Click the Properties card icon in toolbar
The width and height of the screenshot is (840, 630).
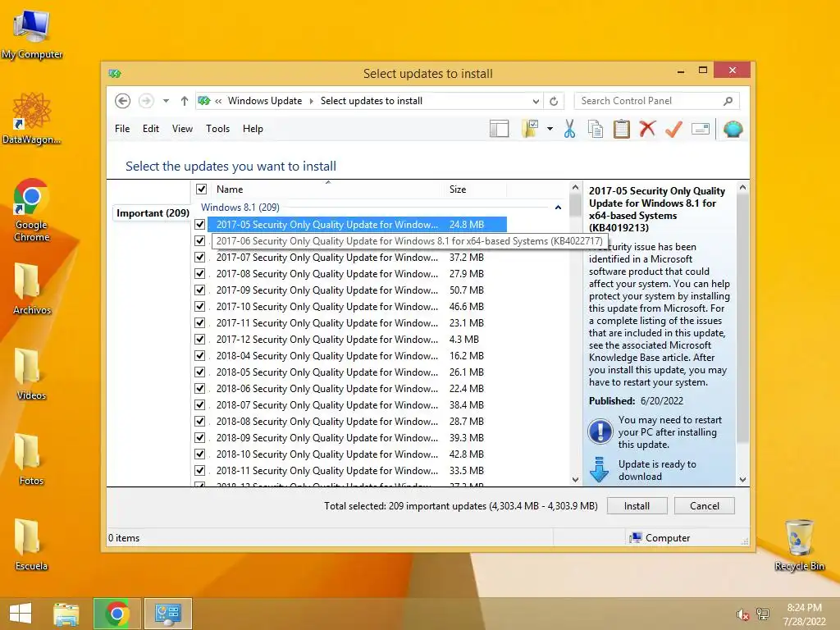pos(701,129)
